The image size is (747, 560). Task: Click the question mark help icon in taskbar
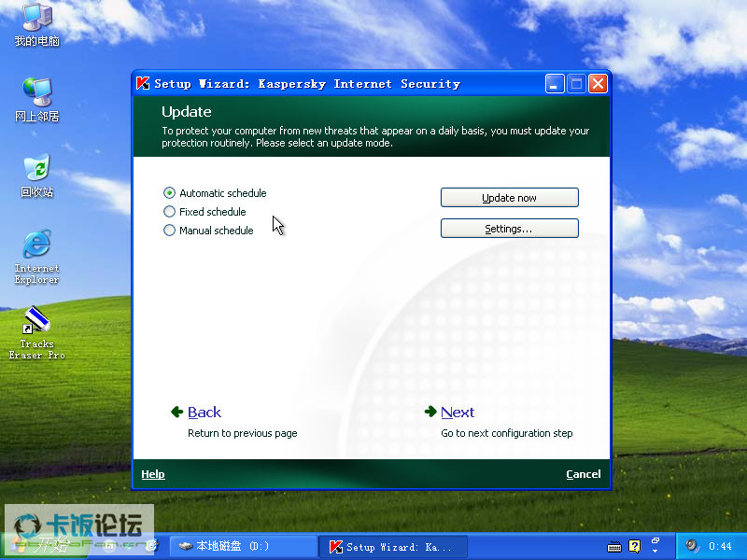click(635, 546)
